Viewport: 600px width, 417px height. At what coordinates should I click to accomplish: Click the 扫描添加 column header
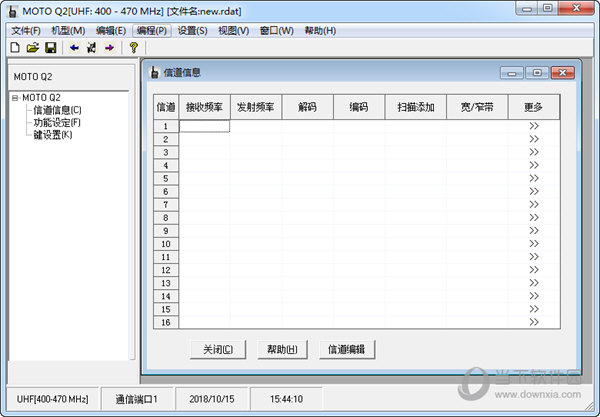click(x=416, y=107)
